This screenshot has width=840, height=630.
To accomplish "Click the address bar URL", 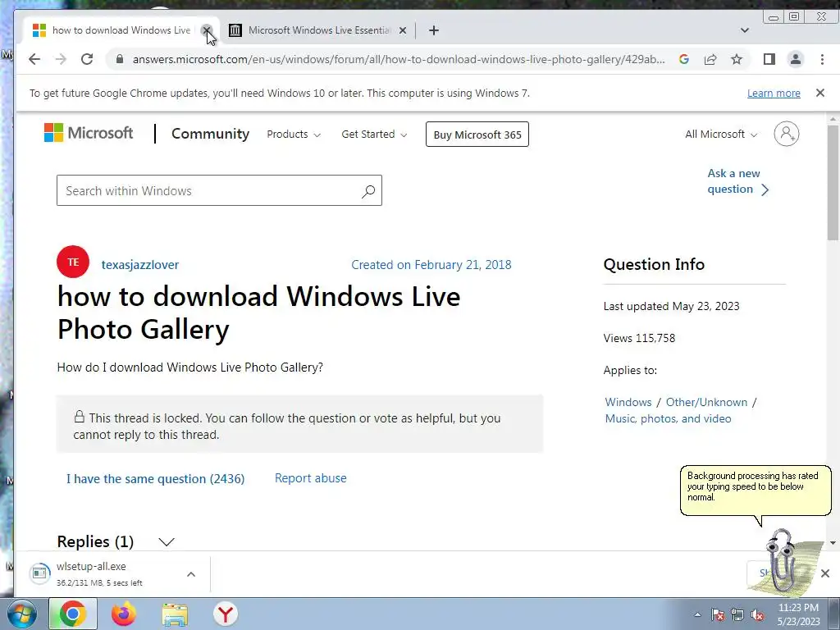I will (399, 59).
